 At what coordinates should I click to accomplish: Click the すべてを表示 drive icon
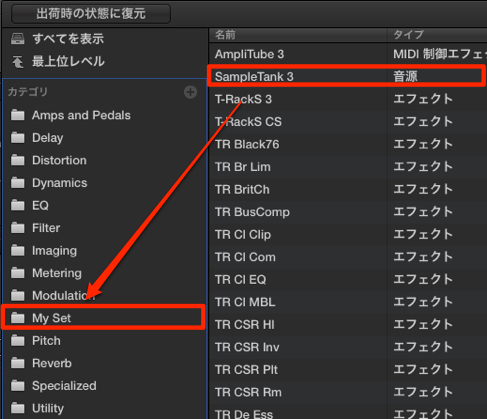pyautogui.click(x=18, y=39)
